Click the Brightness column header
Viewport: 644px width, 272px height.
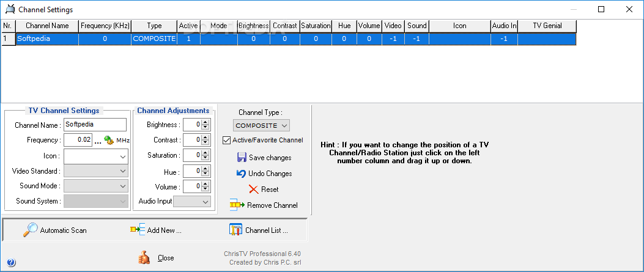click(254, 26)
